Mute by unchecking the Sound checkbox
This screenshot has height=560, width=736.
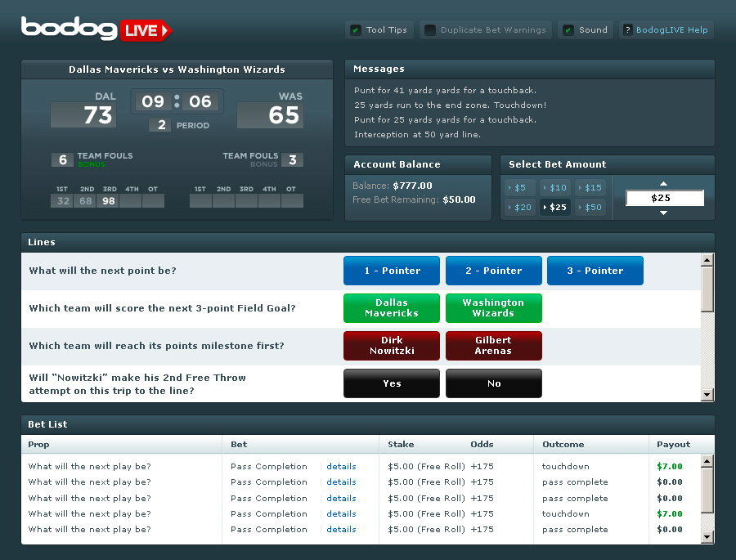[568, 30]
